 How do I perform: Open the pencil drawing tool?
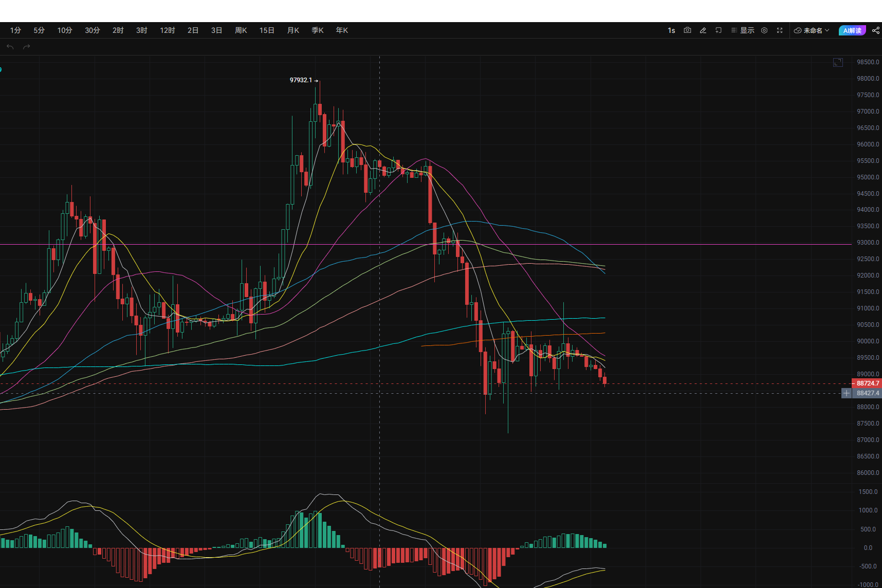(703, 30)
